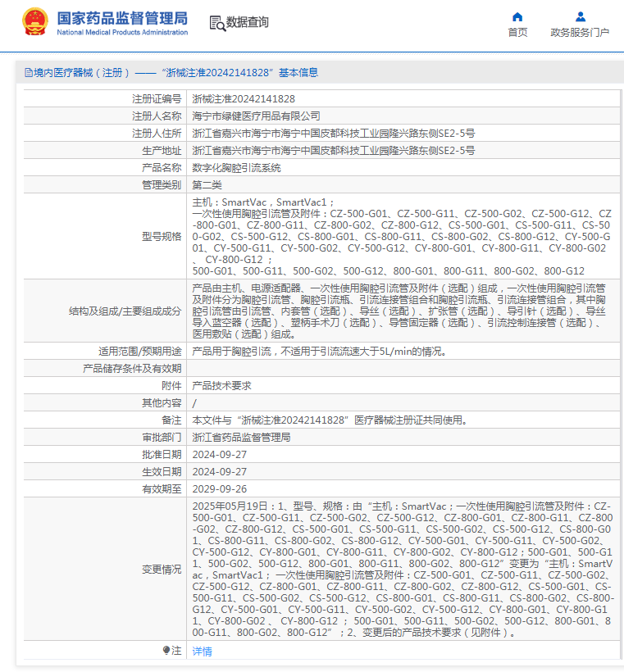Click approval department 浙江省药品监督管理局
This screenshot has height=672, width=624.
coord(241,437)
